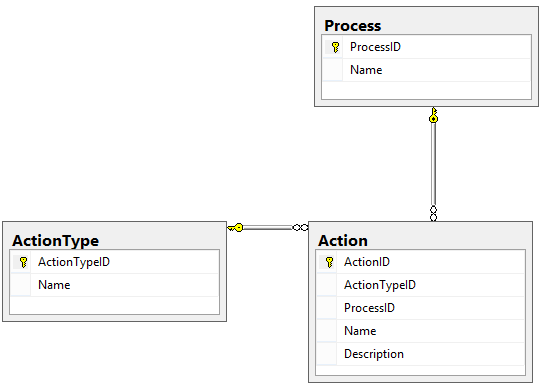Click the primary key icon beside ActionTypeID

(x=23, y=262)
